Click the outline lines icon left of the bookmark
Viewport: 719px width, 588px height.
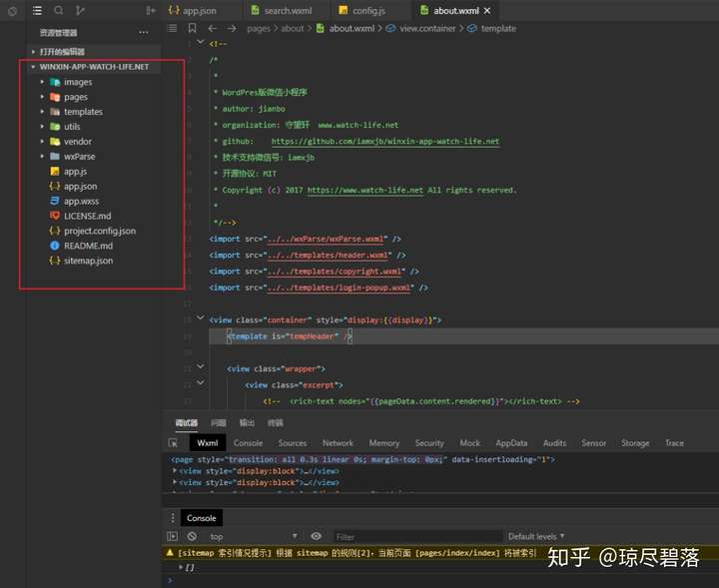(173, 28)
